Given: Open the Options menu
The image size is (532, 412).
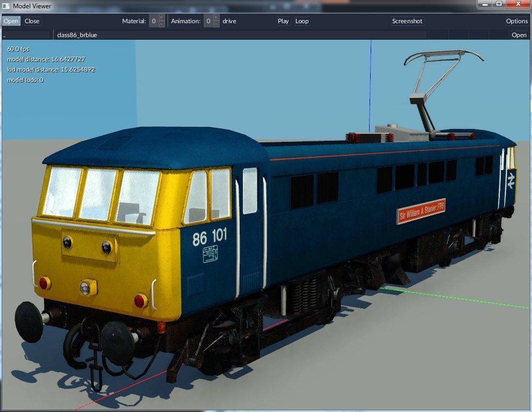Looking at the screenshot, I should pyautogui.click(x=516, y=21).
